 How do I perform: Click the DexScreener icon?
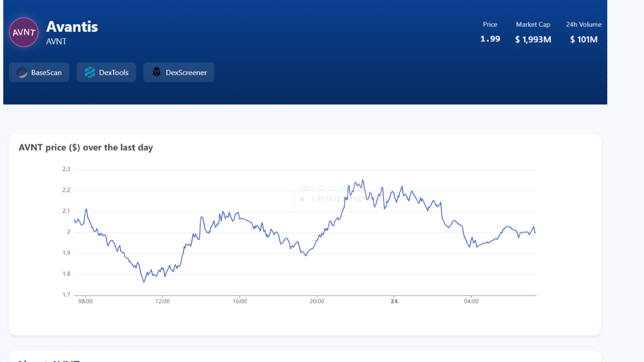coord(157,72)
